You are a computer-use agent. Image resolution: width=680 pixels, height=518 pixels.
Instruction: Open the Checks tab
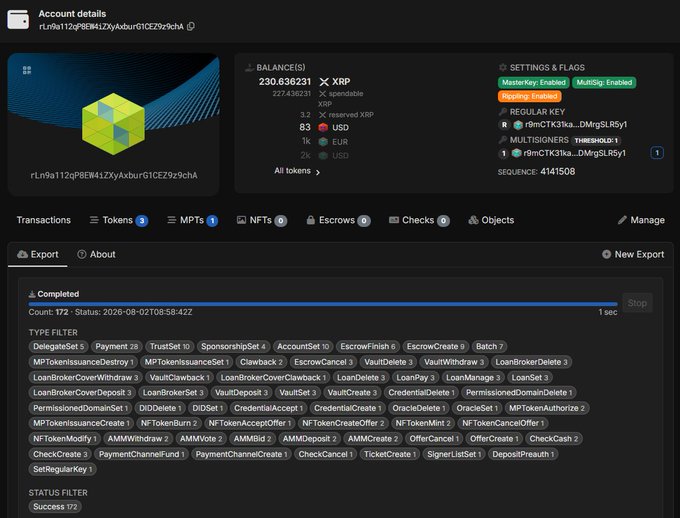coord(419,220)
